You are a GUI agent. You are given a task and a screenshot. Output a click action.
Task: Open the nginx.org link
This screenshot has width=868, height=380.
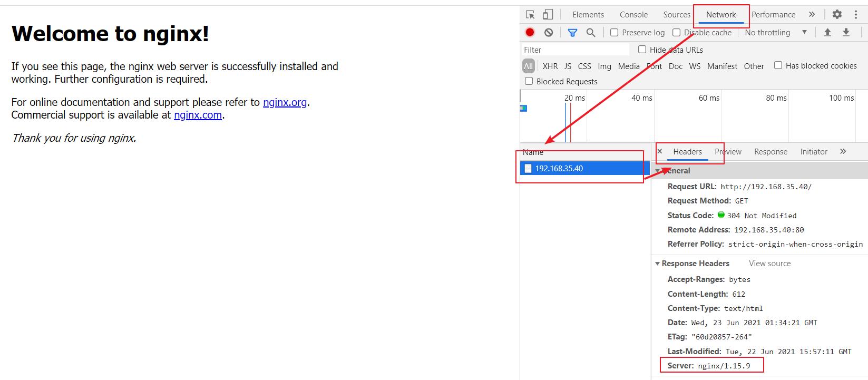click(285, 102)
